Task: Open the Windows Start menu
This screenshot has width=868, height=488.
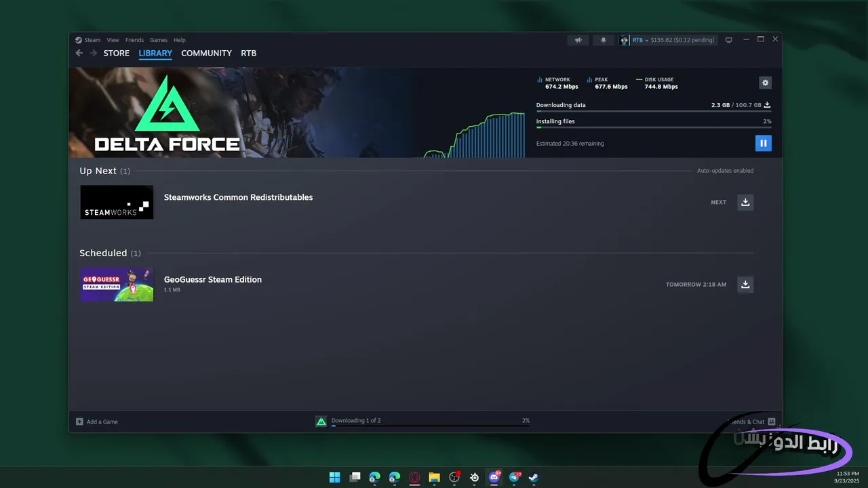Action: coord(334,477)
